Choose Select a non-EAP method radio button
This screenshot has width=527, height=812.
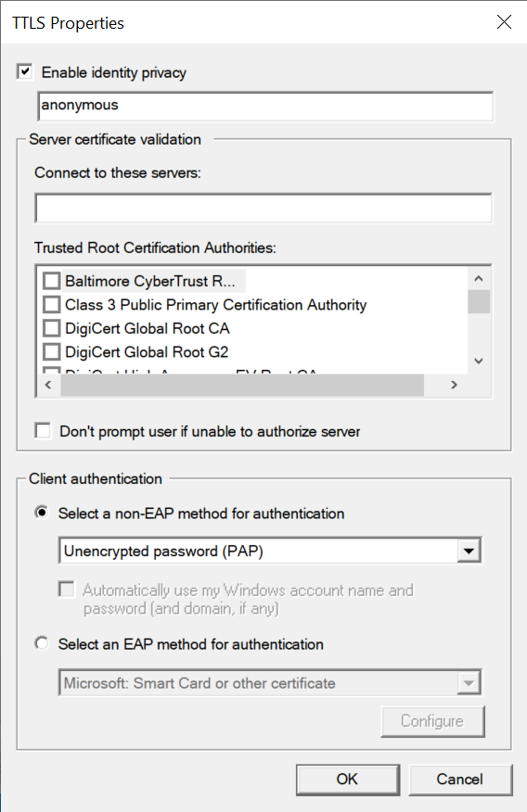[x=42, y=513]
